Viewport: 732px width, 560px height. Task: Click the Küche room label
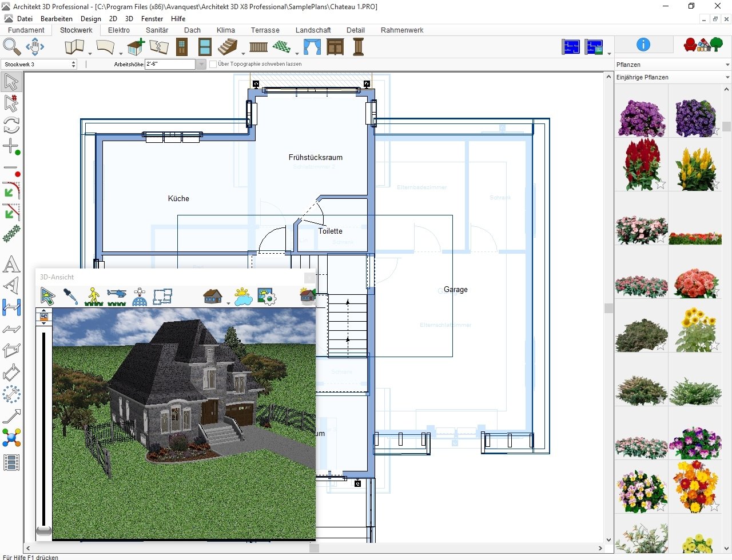point(178,198)
